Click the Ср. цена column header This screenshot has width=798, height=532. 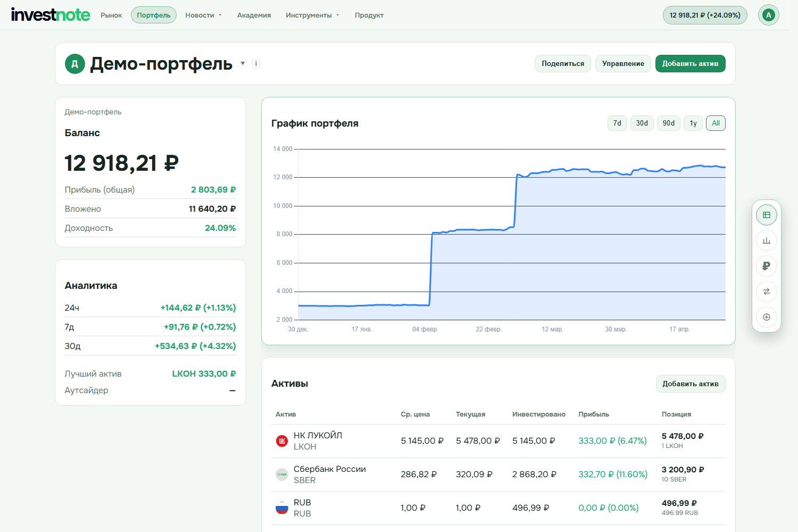[415, 414]
